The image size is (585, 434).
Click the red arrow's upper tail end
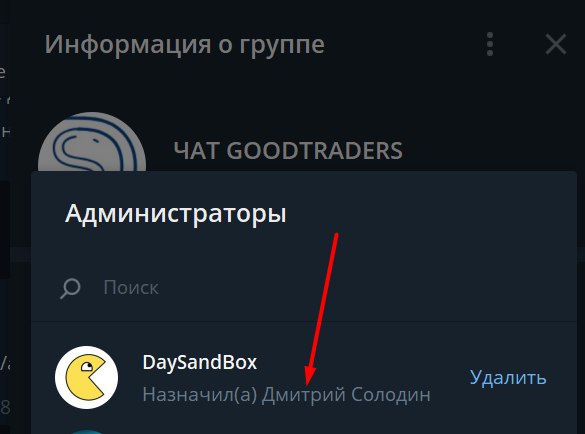[336, 235]
